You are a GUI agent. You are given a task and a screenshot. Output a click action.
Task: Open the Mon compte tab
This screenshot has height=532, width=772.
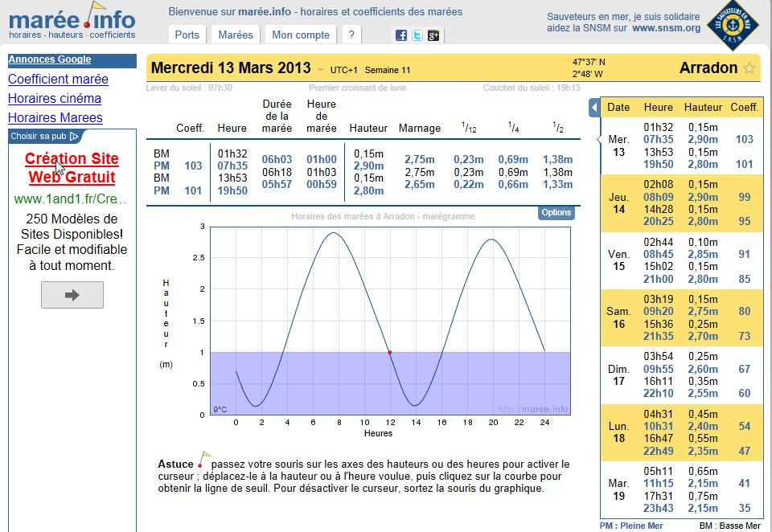pos(301,35)
